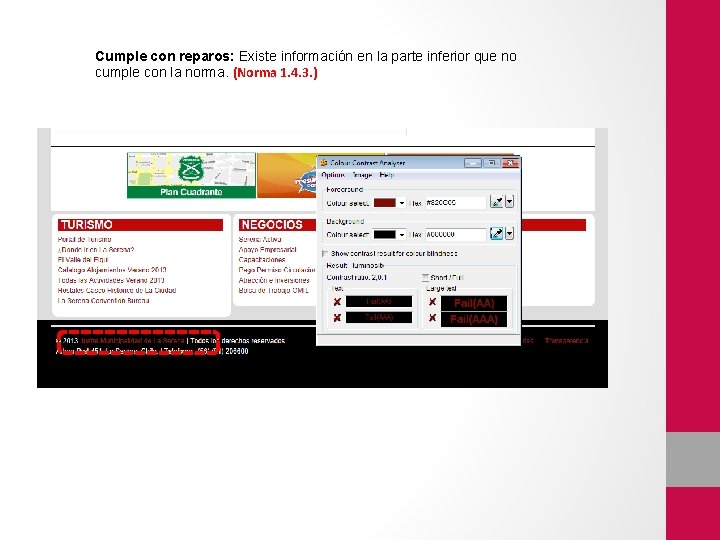The height and width of the screenshot is (540, 720).
Task: Open the Bolsa de Trabajo OMIL link
Action: [x=274, y=290]
